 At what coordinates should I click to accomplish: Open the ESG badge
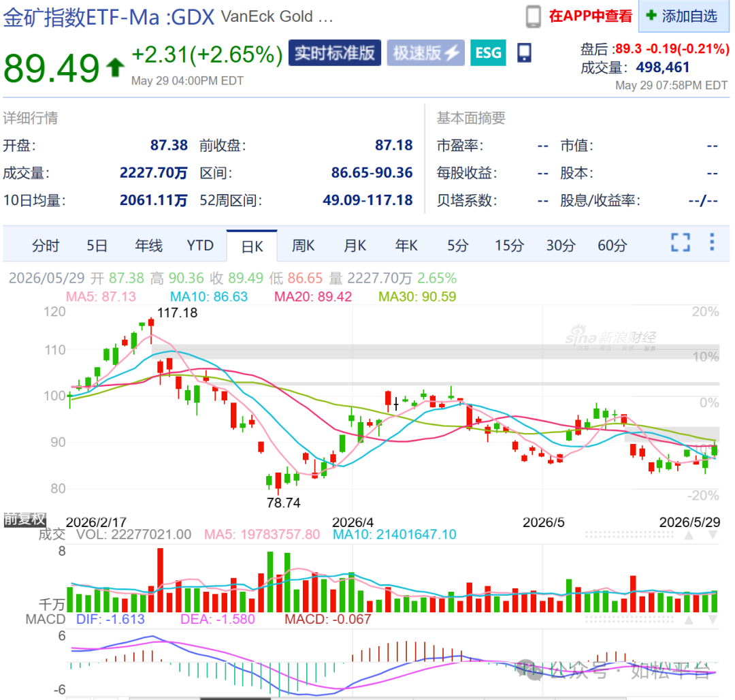pos(488,53)
